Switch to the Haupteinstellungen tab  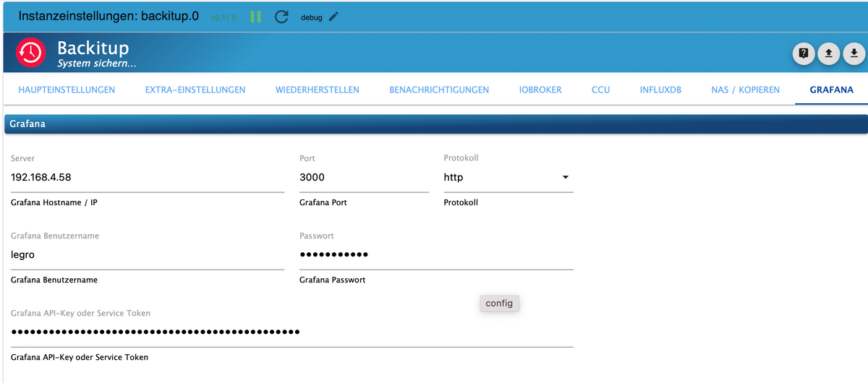(x=67, y=90)
